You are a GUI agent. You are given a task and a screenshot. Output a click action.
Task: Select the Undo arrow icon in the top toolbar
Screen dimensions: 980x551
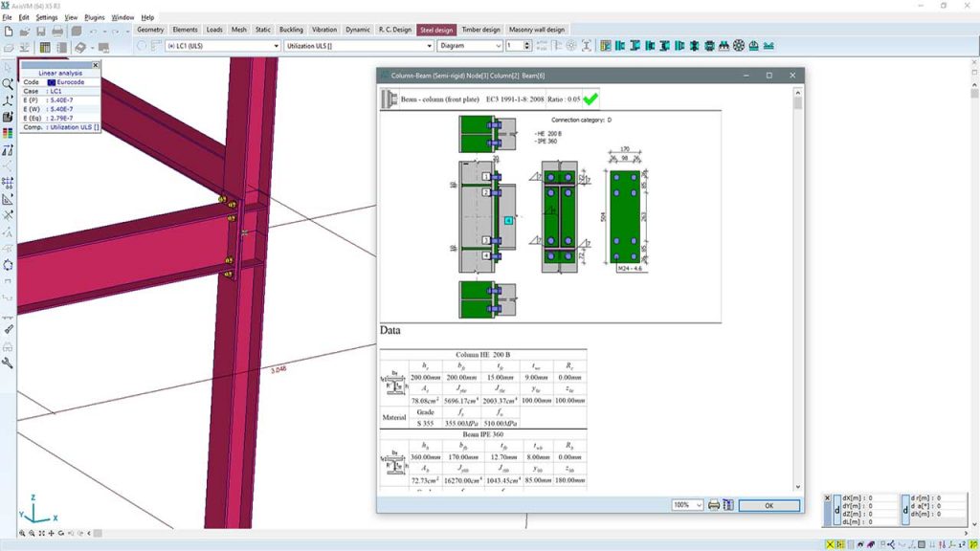(x=94, y=30)
